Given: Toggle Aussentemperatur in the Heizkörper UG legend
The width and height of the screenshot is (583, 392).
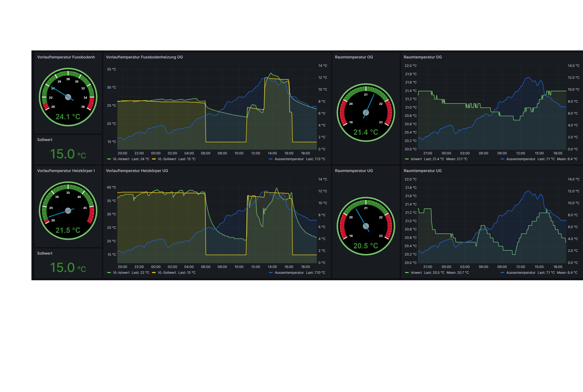Looking at the screenshot, I should [289, 272].
